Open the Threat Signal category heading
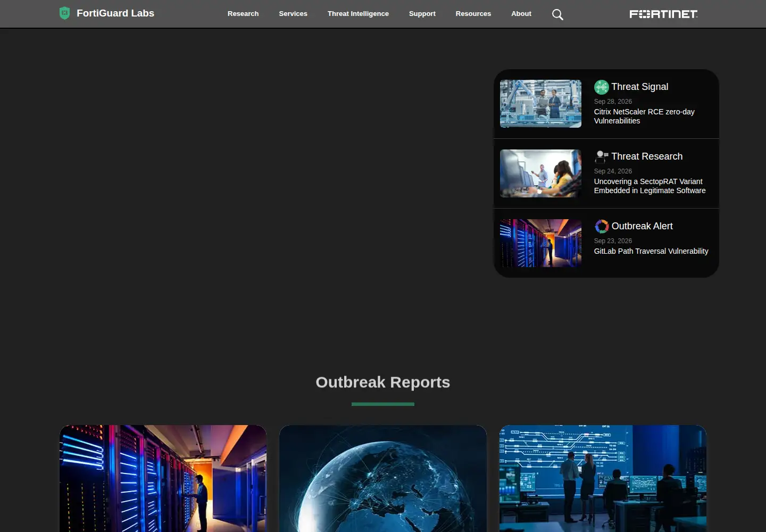 pyautogui.click(x=640, y=87)
